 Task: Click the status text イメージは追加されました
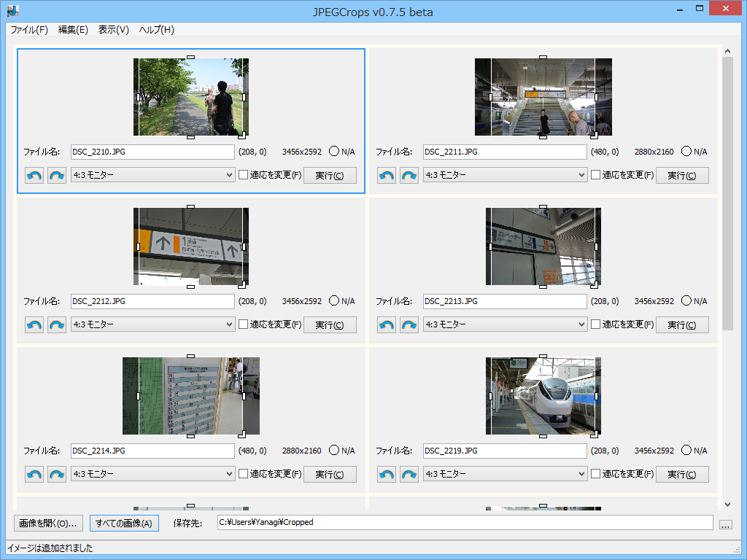[50, 548]
